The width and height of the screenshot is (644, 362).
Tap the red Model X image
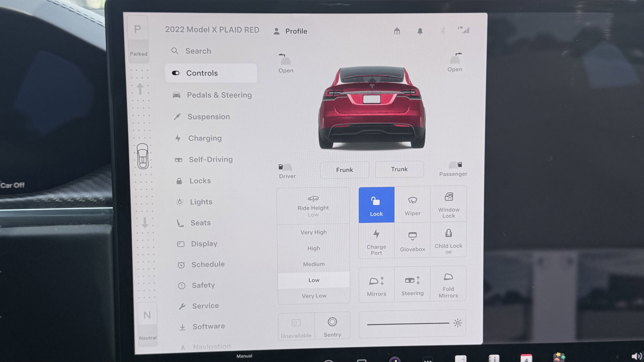point(372,108)
